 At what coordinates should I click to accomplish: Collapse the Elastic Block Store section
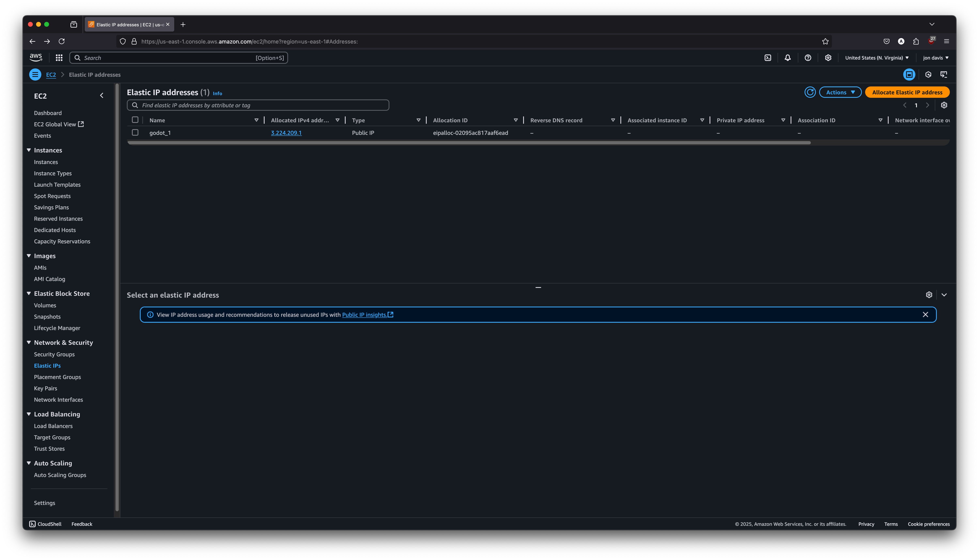click(x=29, y=293)
